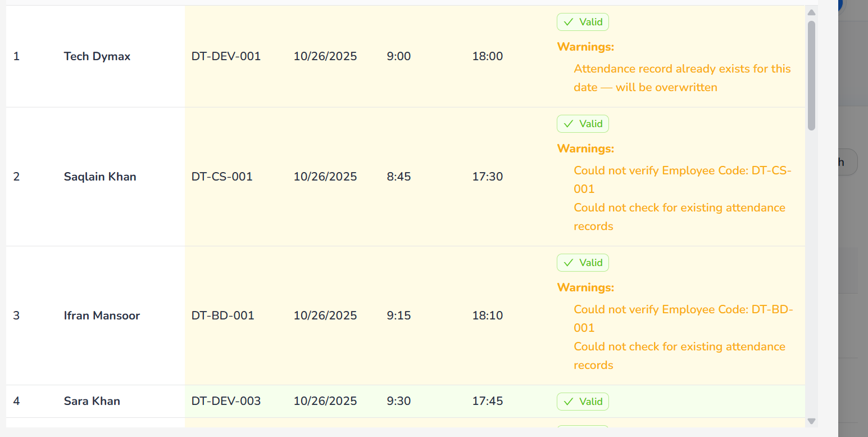868x437 pixels.
Task: Click the Valid checkmark icon for Tech Dymax
Action: 569,22
